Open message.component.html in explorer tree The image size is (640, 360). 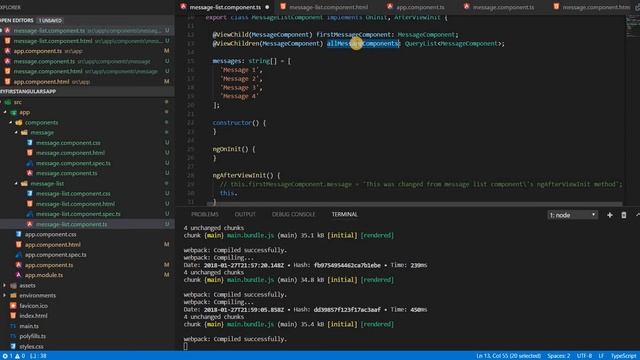(70, 153)
